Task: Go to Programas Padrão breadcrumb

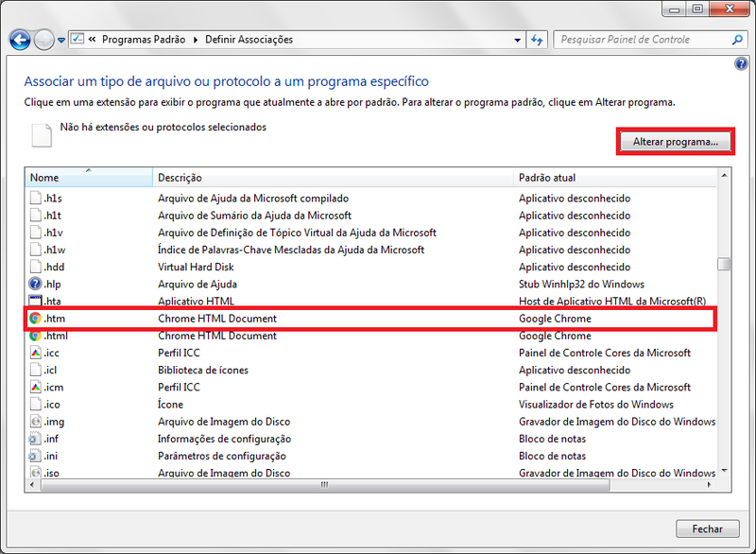Action: coord(145,40)
